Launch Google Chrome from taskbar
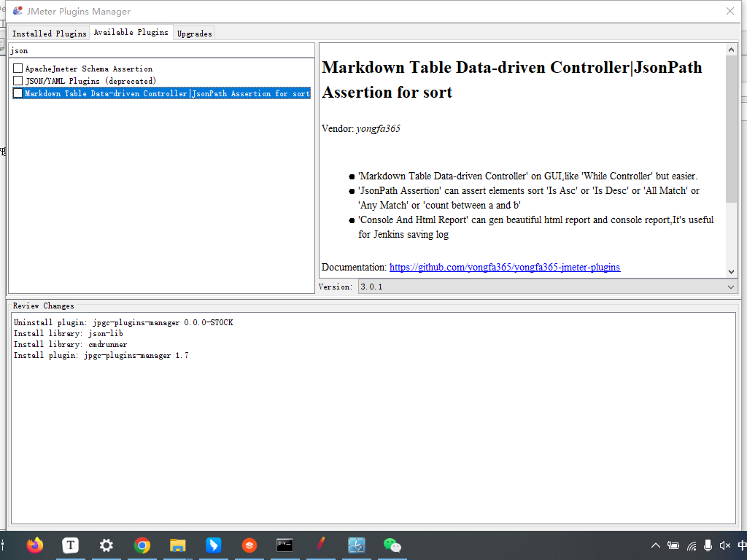Viewport: 747px width, 560px height. point(142,545)
